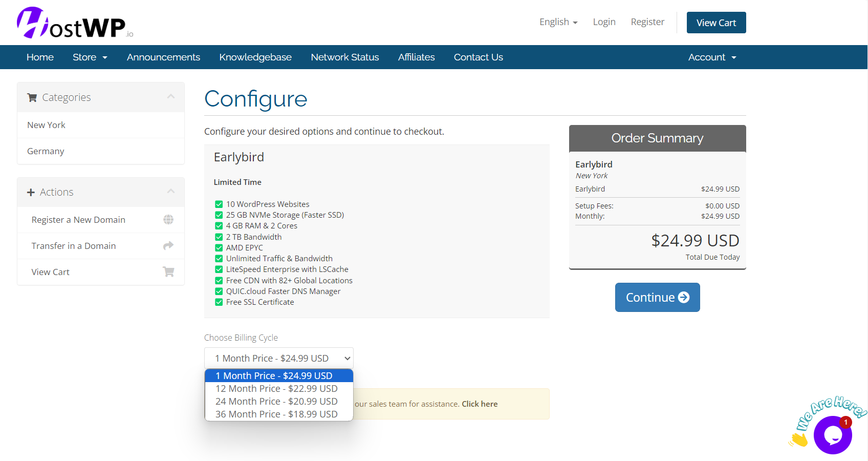Click the shopping cart icon beside Categories

[x=32, y=97]
